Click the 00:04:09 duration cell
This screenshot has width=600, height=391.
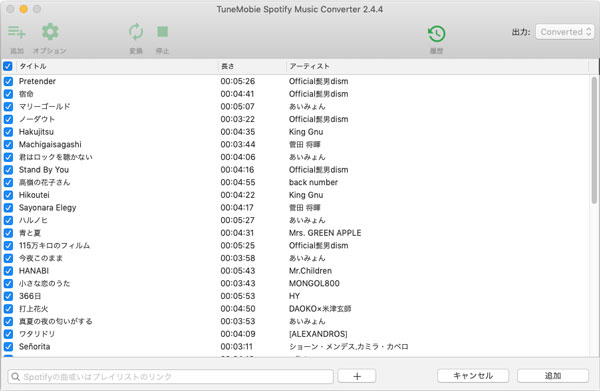[238, 334]
